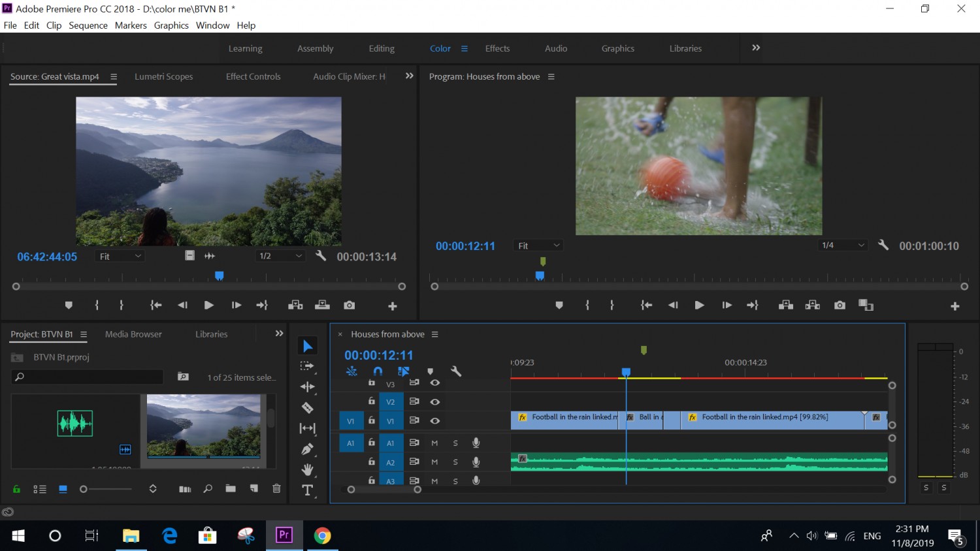This screenshot has width=980, height=551.
Task: Toggle V2 track output eye
Action: pyautogui.click(x=435, y=402)
